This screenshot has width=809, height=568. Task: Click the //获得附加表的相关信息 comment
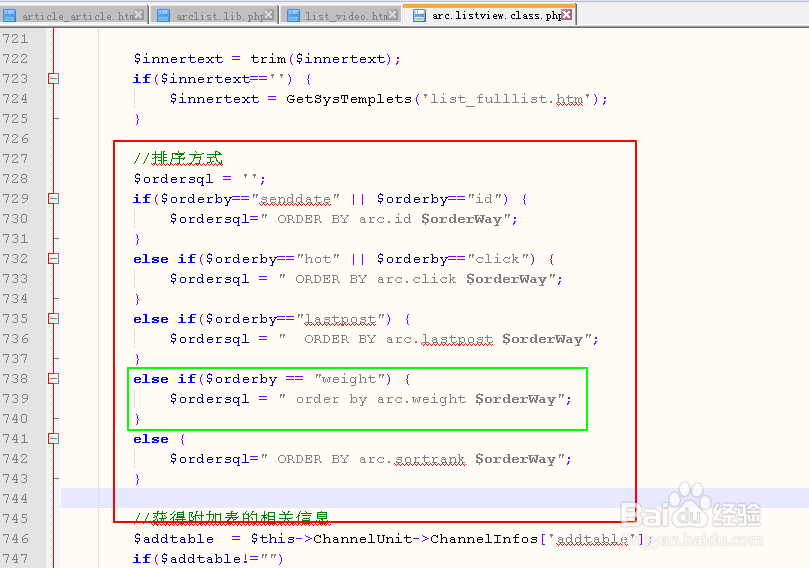(x=231, y=517)
